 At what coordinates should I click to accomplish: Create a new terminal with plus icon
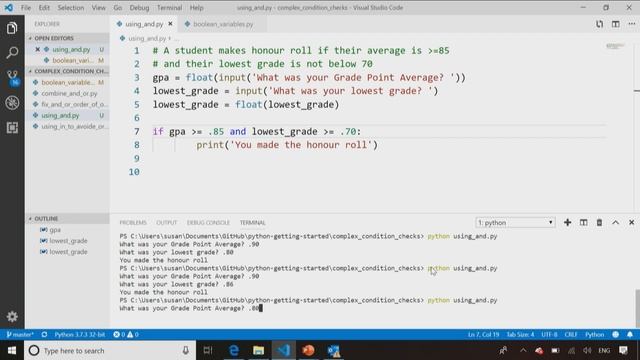click(567, 222)
